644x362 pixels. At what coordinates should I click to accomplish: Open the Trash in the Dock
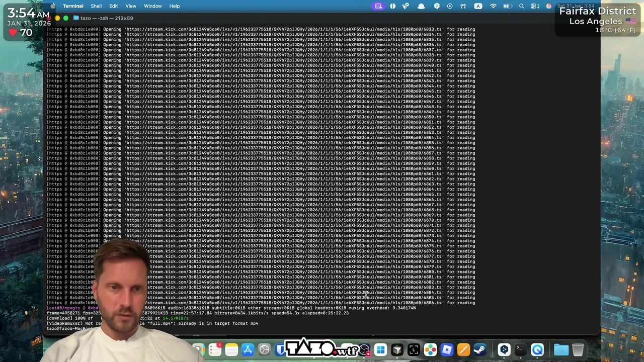pos(578,349)
